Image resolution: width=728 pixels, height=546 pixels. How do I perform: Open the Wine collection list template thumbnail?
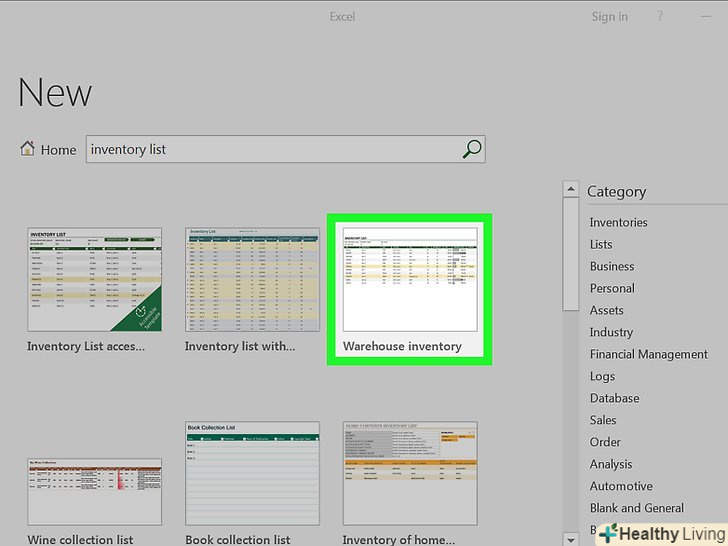95,492
